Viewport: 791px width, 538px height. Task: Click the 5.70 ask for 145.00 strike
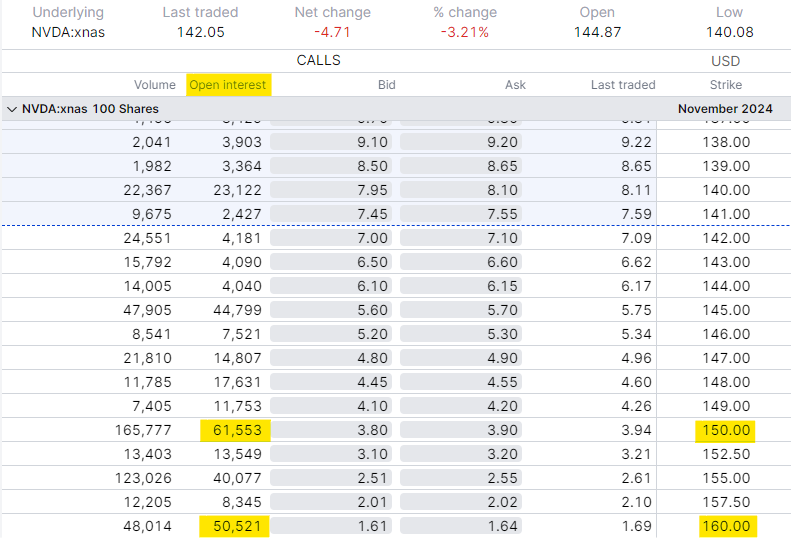click(460, 310)
